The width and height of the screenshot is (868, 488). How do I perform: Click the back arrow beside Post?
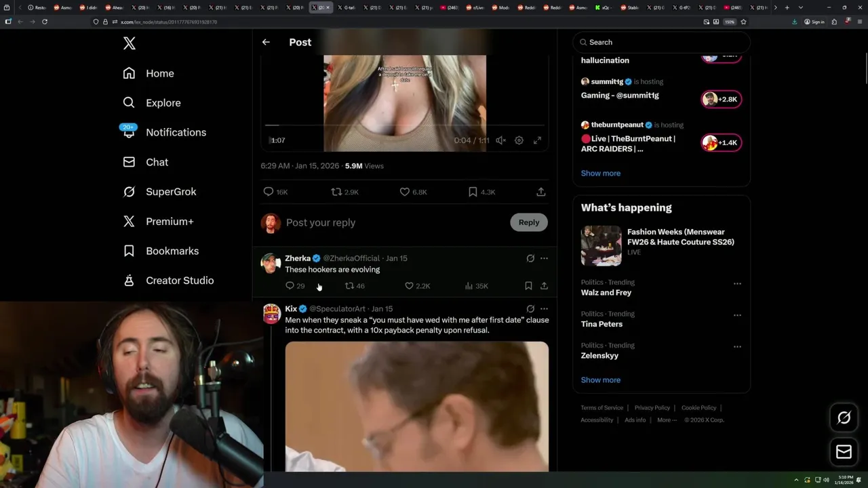point(266,42)
